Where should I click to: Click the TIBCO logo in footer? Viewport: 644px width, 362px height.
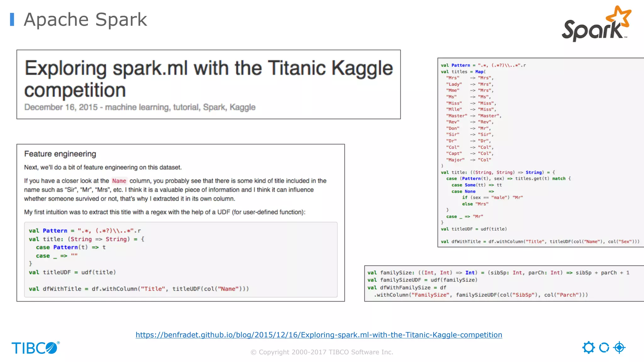point(36,348)
